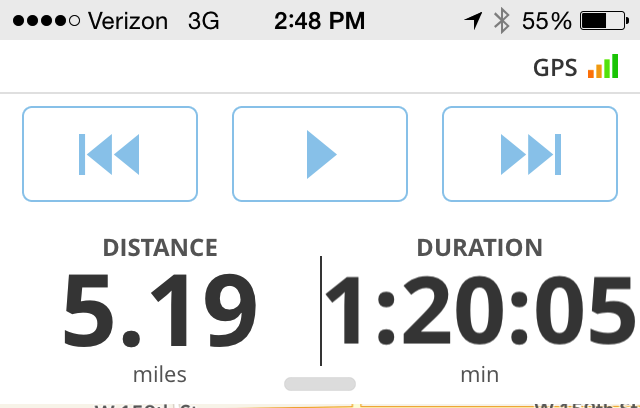Image resolution: width=640 pixels, height=408 pixels.
Task: Tap the cellular signal dots
Action: coord(47,21)
